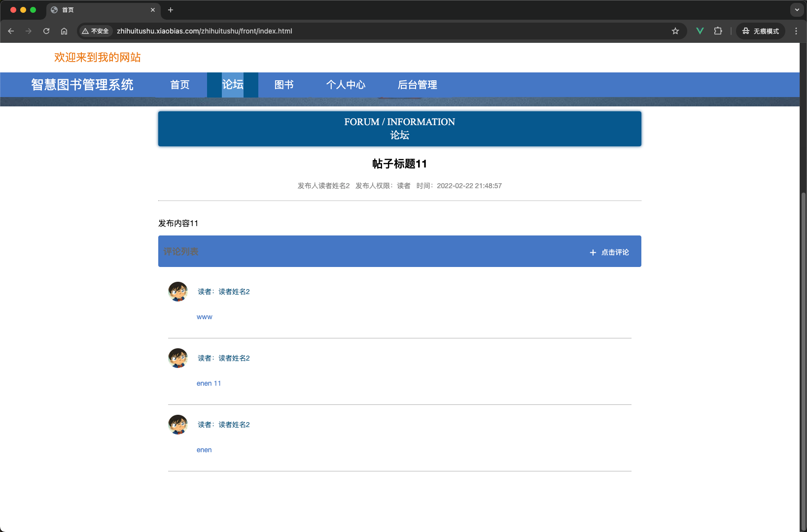Open the Chrome three-dot menu

[796, 31]
